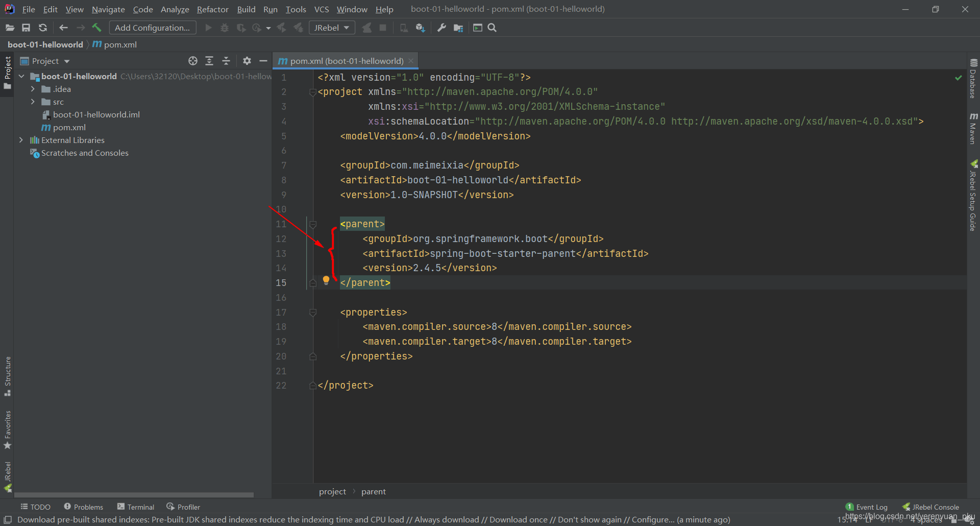Click the Build Project hammer icon
The image size is (980, 526).
tap(96, 28)
